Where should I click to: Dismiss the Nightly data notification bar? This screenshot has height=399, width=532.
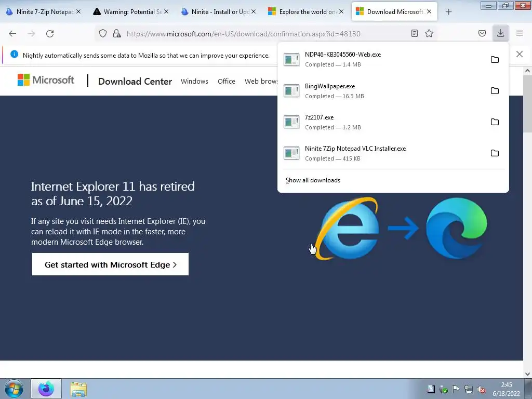tap(520, 54)
